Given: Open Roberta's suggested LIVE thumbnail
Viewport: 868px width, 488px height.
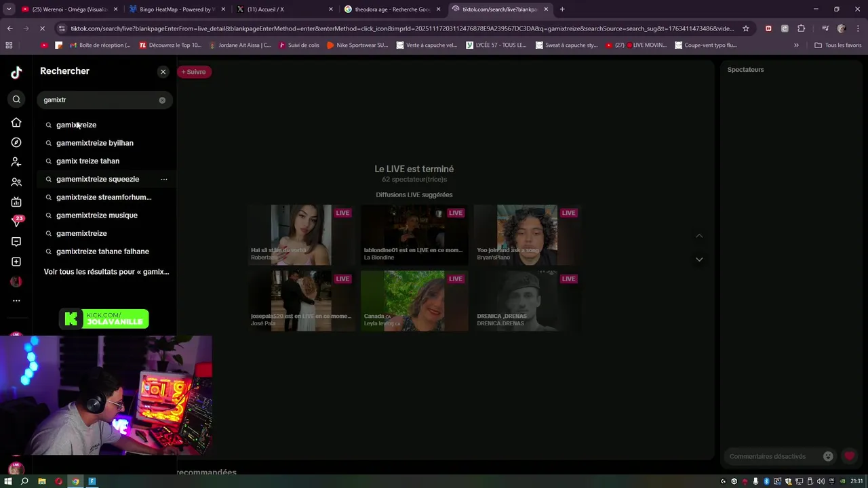Looking at the screenshot, I should coord(301,235).
